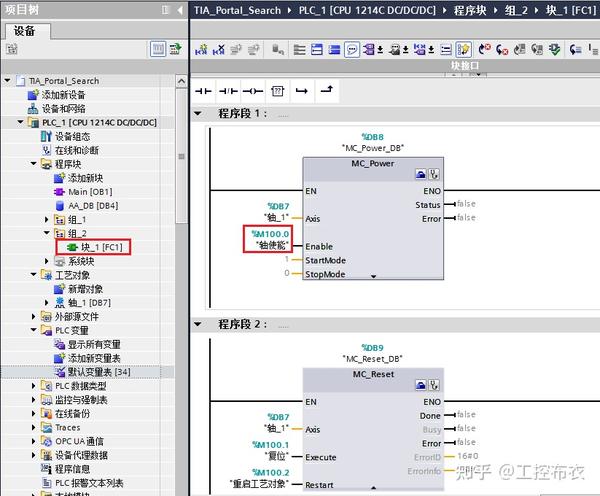Insert an empty box instruction

(x=277, y=91)
